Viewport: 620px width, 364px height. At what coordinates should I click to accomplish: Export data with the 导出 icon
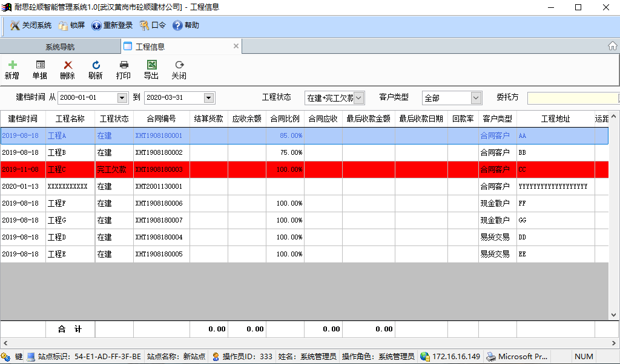click(151, 65)
